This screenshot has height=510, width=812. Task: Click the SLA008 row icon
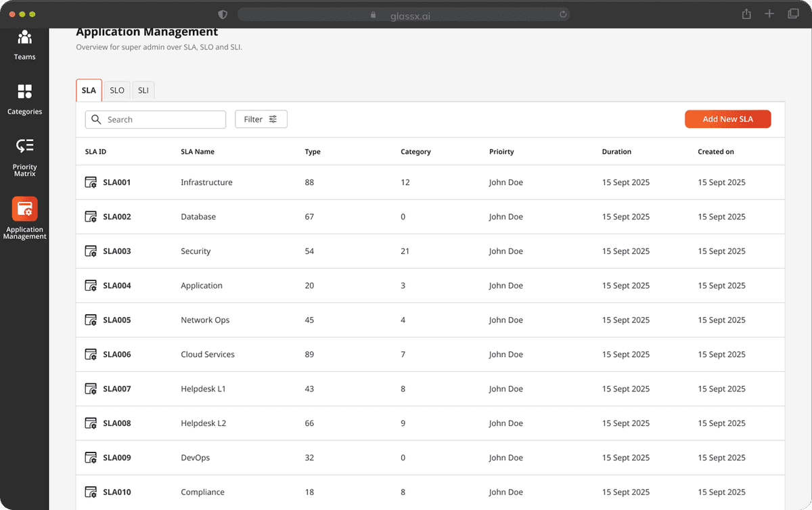(91, 423)
